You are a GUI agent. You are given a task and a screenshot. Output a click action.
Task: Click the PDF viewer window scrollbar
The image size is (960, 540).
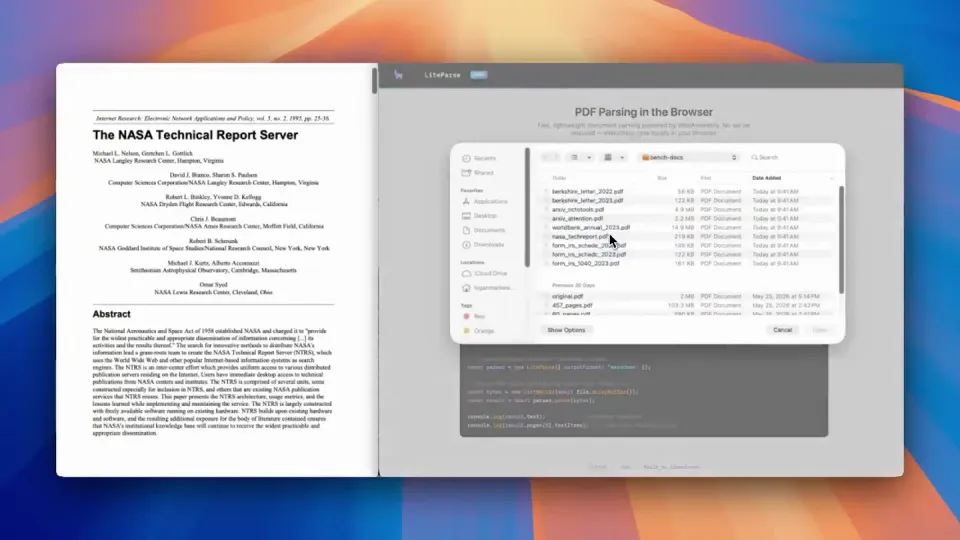click(x=374, y=81)
